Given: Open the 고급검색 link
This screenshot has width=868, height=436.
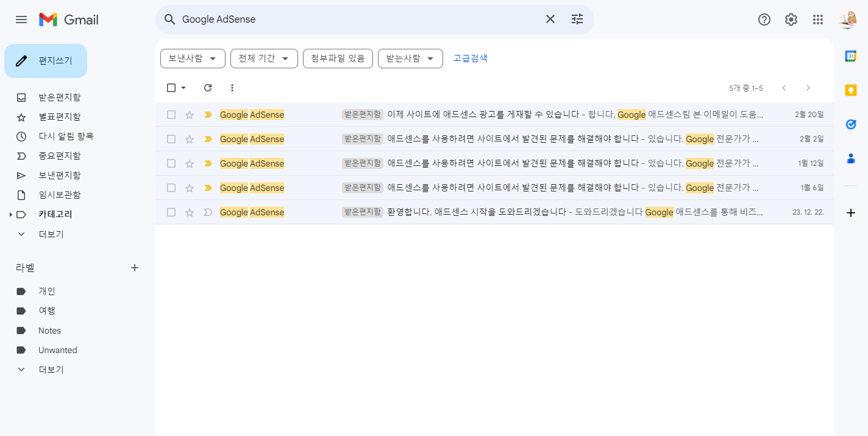Looking at the screenshot, I should (470, 59).
